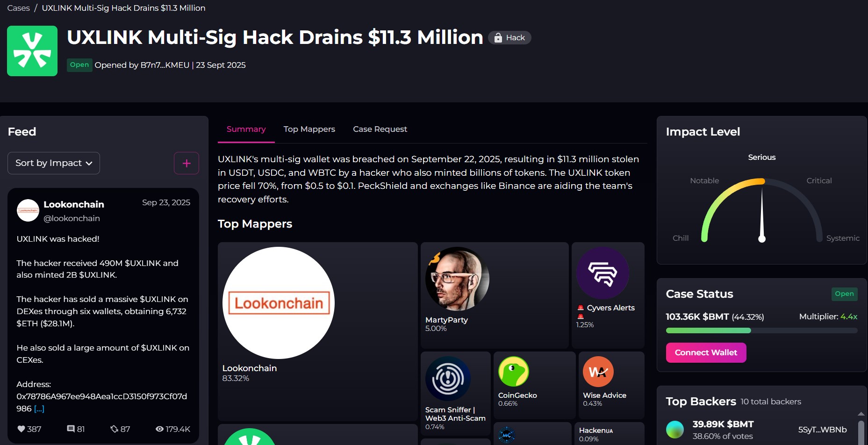Click the comments icon showing 81
868x445 pixels.
tap(71, 429)
